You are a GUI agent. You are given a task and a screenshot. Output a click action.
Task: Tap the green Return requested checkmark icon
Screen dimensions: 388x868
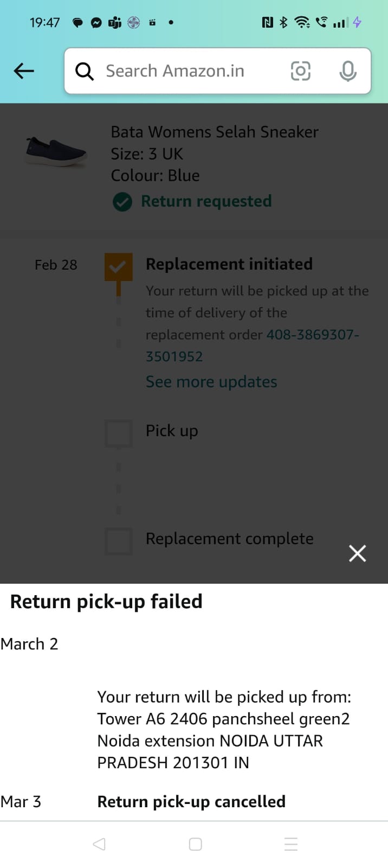coord(122,202)
